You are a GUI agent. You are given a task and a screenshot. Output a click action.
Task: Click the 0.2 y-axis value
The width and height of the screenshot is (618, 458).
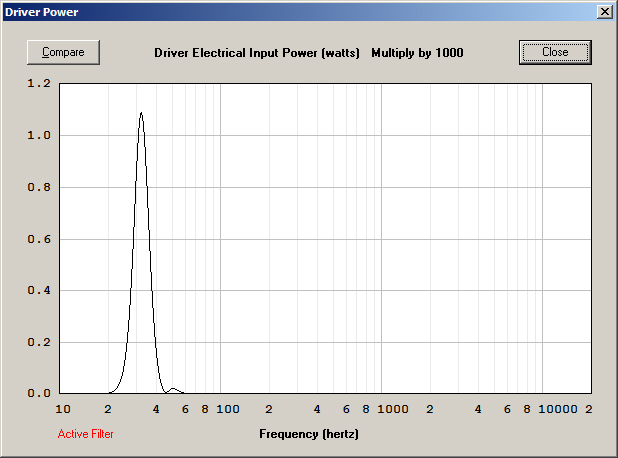pyautogui.click(x=39, y=342)
